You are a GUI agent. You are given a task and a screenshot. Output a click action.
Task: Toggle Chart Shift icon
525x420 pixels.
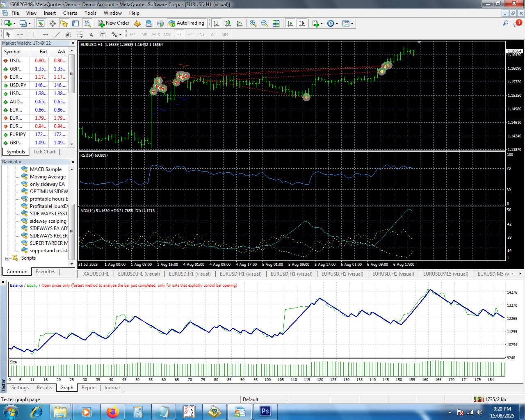click(302, 23)
